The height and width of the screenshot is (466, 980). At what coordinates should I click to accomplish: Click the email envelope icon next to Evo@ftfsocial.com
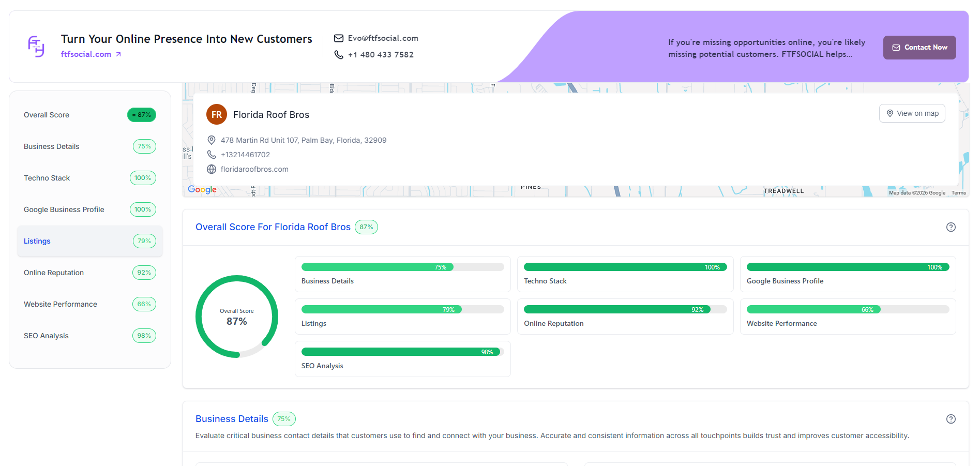339,38
